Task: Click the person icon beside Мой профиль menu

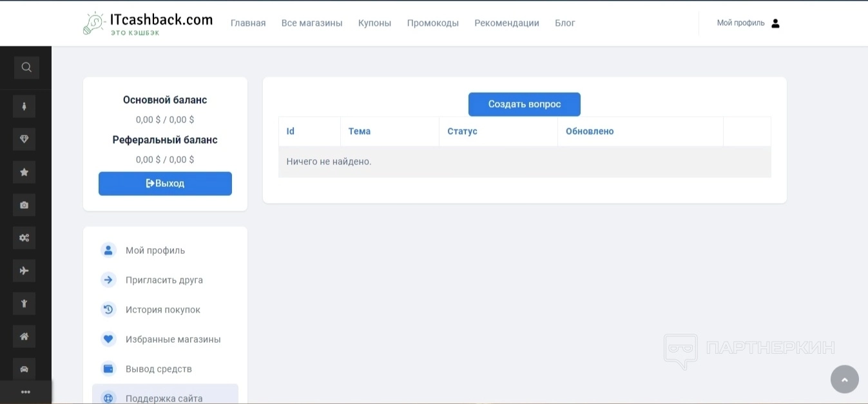Action: pos(108,250)
